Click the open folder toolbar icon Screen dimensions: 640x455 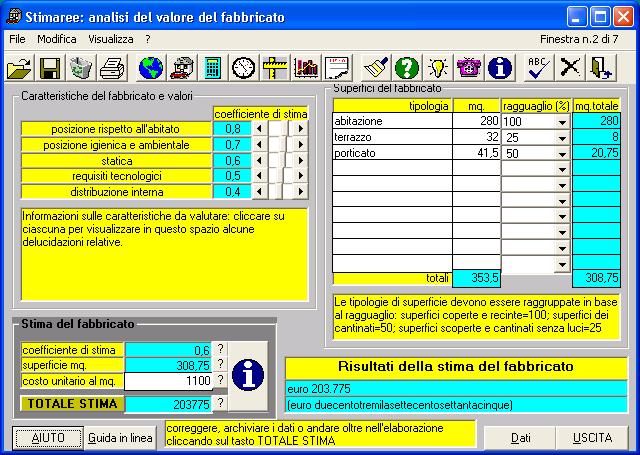tap(19, 68)
